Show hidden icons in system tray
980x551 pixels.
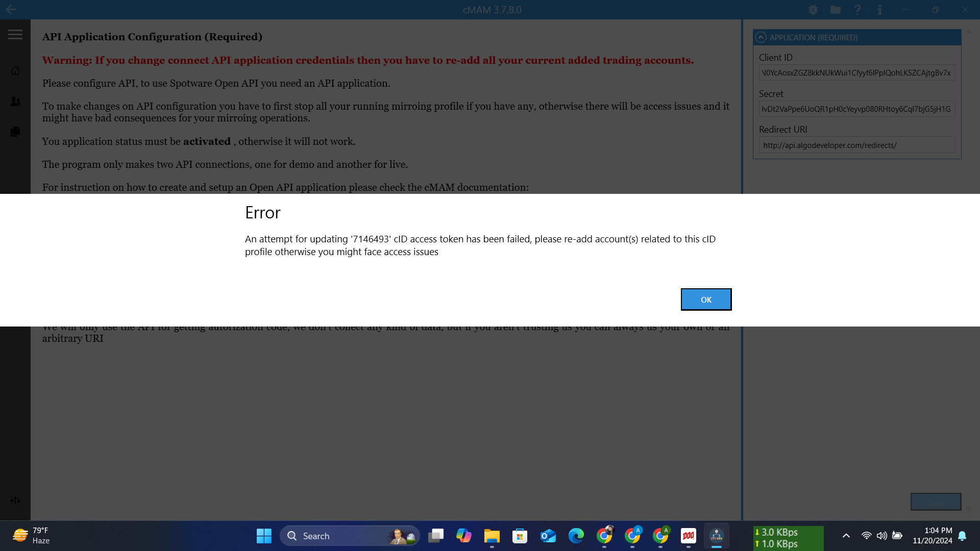click(x=846, y=536)
